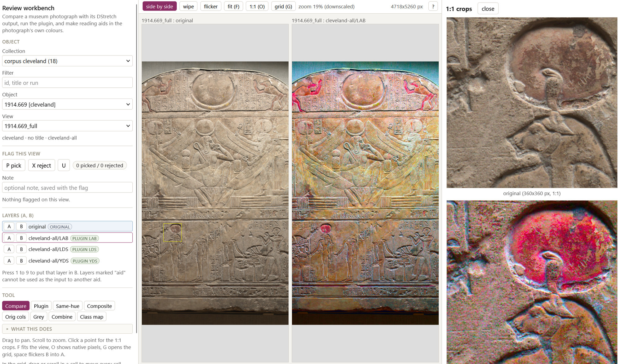Select the Composite tool tab
The image size is (620, 364).
[99, 306]
